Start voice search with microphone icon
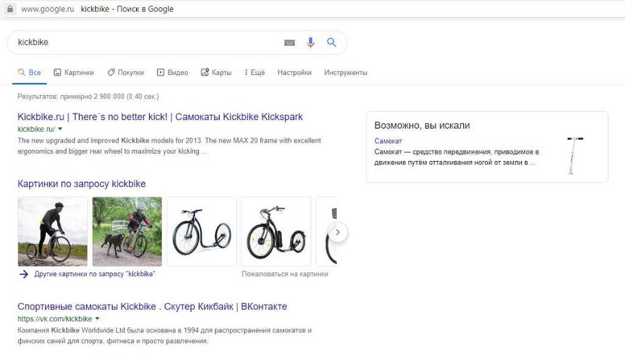The height and width of the screenshot is (364, 625). tap(311, 42)
